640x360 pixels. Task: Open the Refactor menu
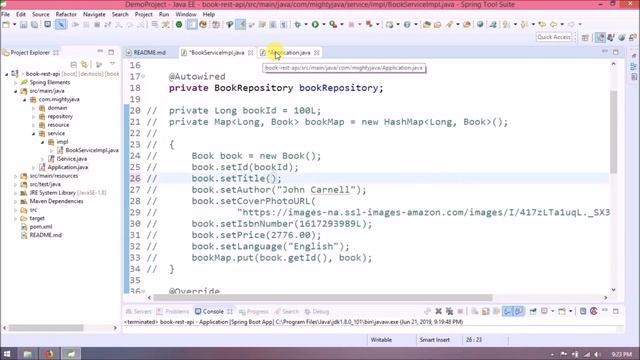tap(66, 14)
